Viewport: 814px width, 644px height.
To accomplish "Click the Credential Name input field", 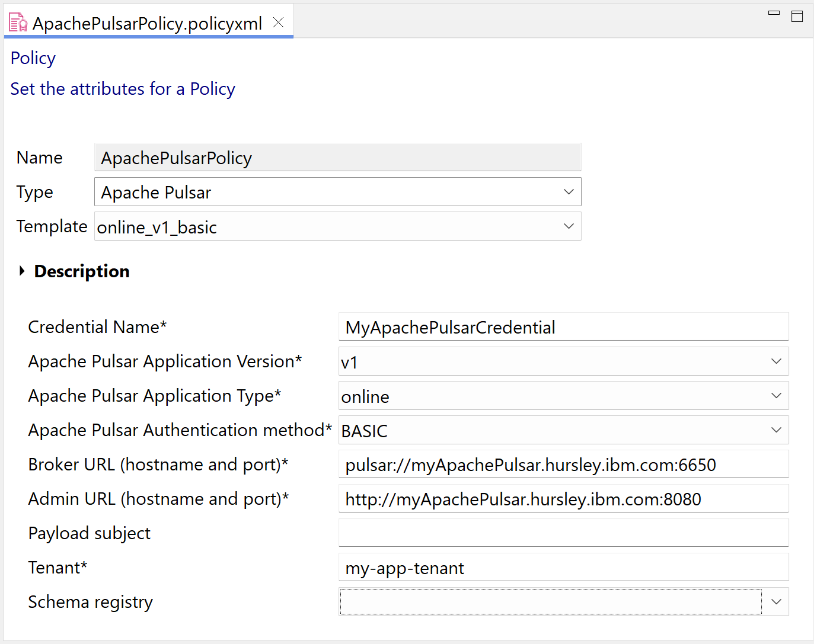I will [563, 327].
